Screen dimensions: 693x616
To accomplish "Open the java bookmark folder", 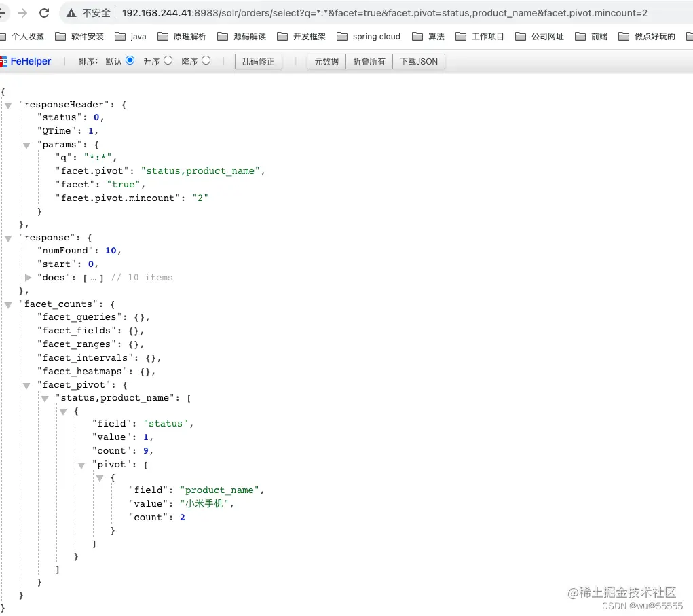I will [x=130, y=36].
